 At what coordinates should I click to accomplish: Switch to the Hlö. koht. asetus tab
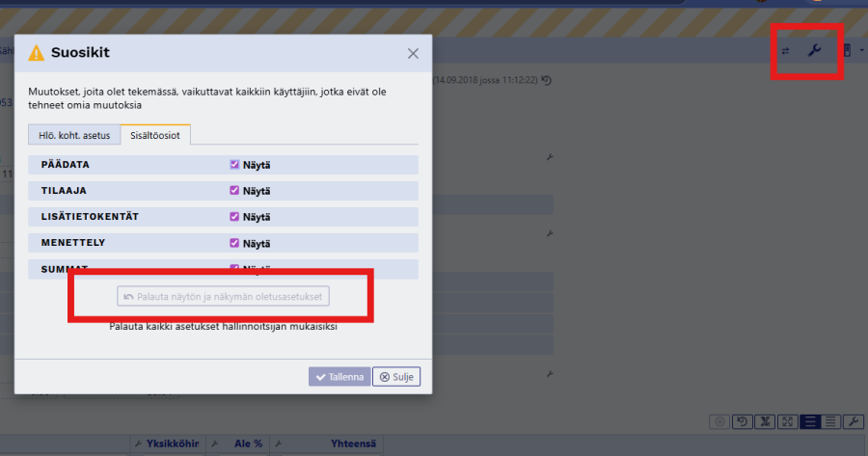coord(74,135)
